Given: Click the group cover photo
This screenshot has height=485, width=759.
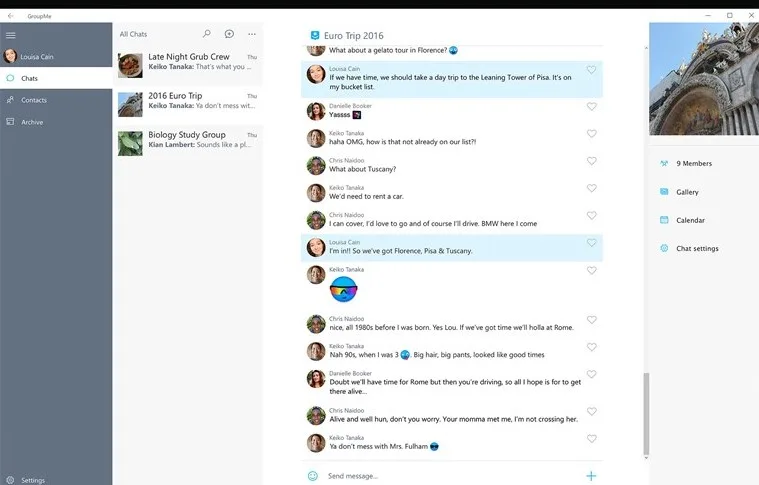Looking at the screenshot, I should 704,78.
